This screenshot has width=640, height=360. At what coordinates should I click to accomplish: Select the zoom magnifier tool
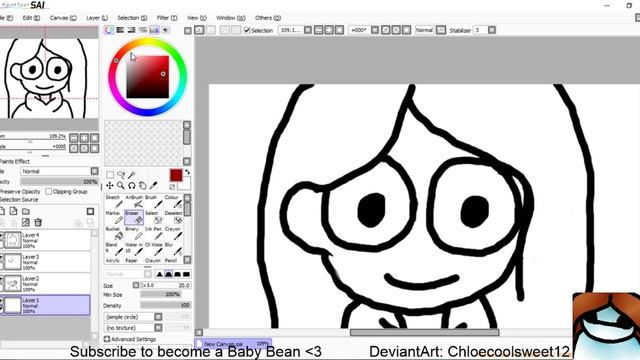121,186
